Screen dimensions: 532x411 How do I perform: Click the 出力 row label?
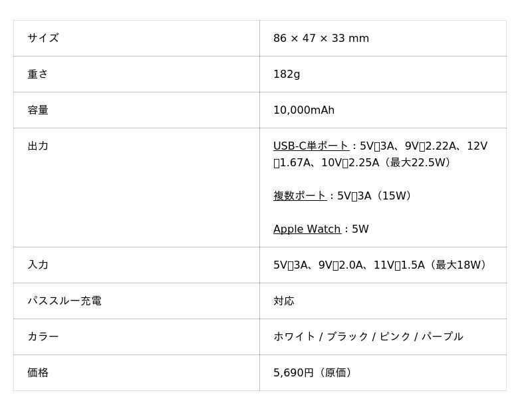38,146
